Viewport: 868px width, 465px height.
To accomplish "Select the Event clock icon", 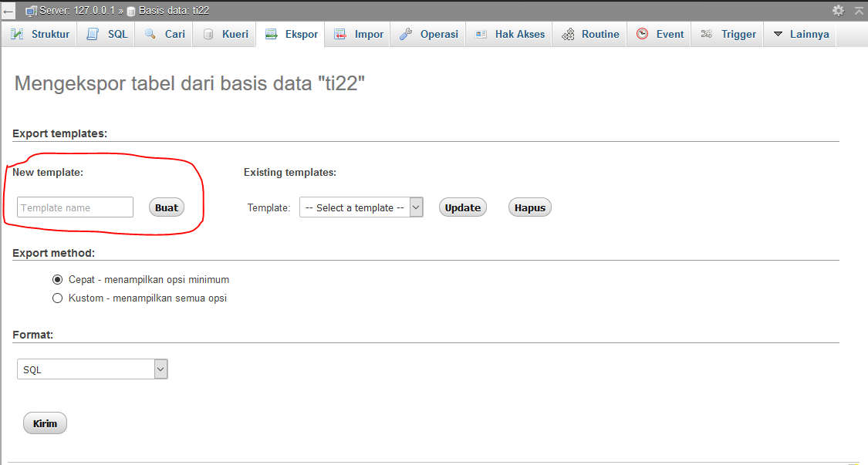I will coord(640,34).
